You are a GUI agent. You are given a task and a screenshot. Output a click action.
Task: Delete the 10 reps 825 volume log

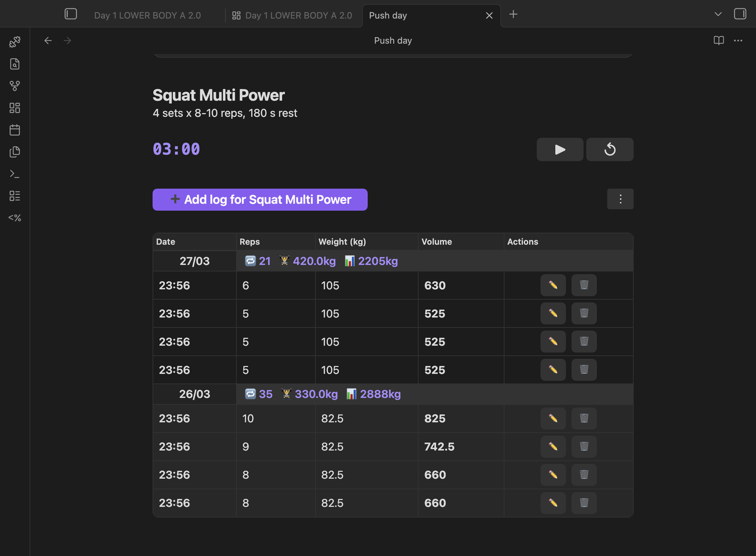[584, 418]
